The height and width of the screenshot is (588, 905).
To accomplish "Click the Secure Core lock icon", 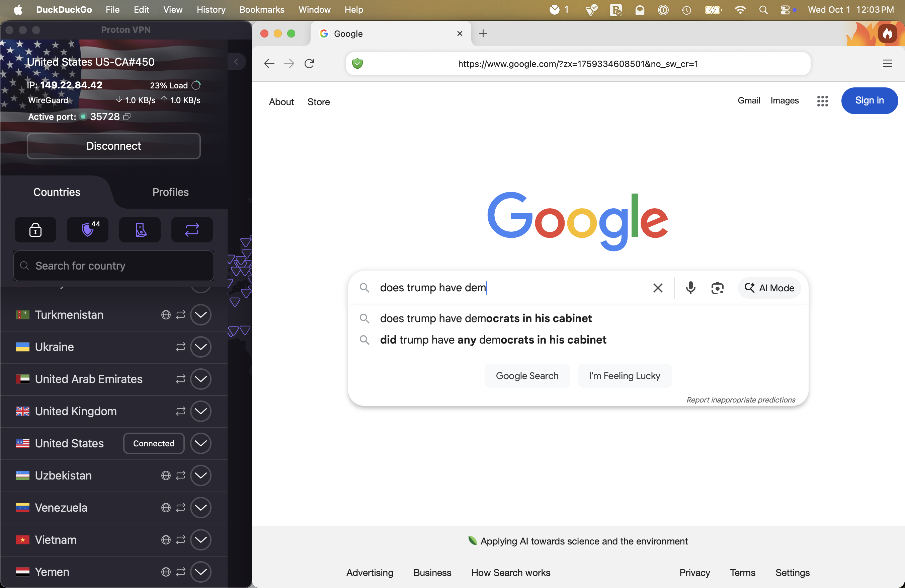I will [x=35, y=230].
